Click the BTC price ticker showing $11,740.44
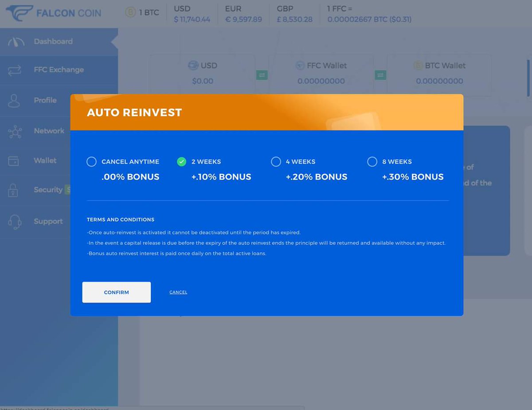 point(192,14)
